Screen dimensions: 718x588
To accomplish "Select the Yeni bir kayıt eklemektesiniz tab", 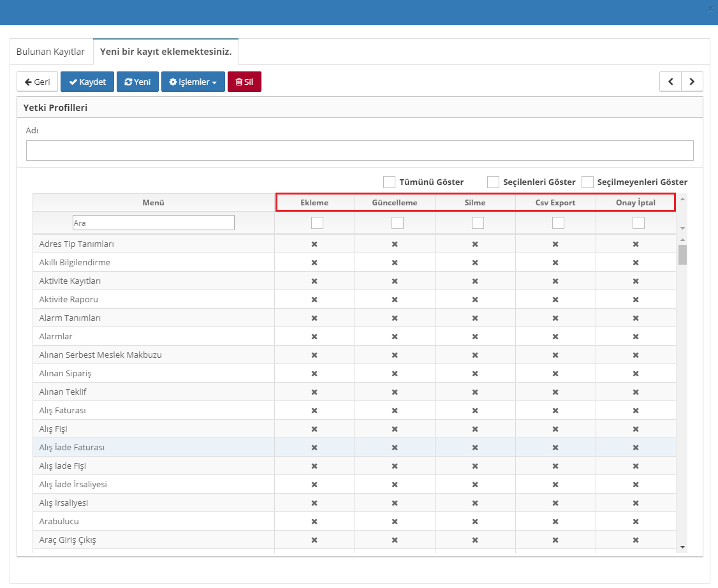I will click(x=165, y=52).
